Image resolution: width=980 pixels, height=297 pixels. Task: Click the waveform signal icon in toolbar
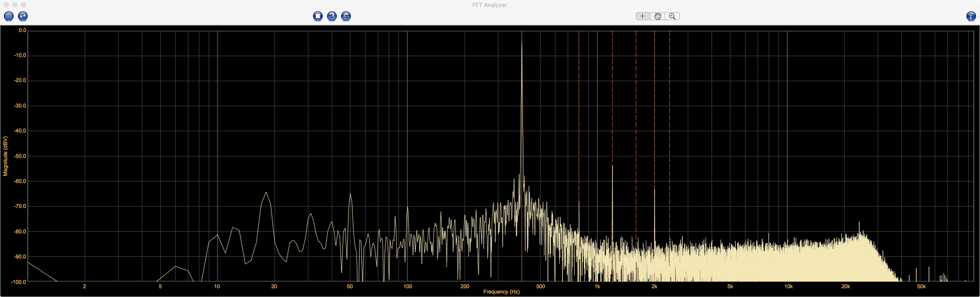click(x=8, y=16)
